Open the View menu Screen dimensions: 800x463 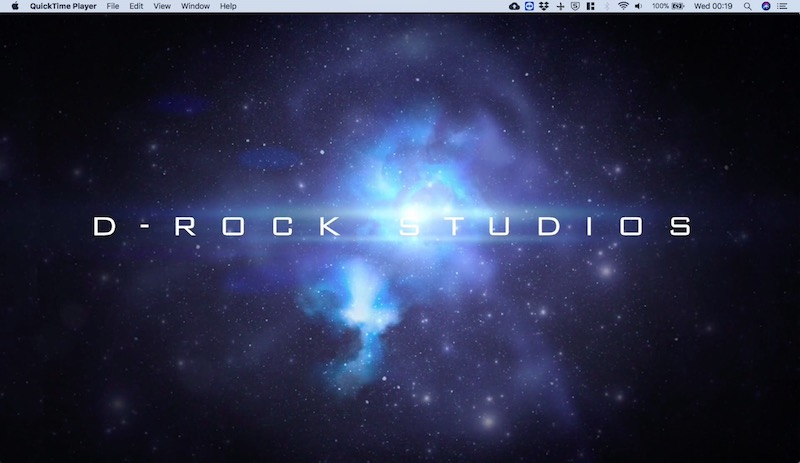coord(162,6)
